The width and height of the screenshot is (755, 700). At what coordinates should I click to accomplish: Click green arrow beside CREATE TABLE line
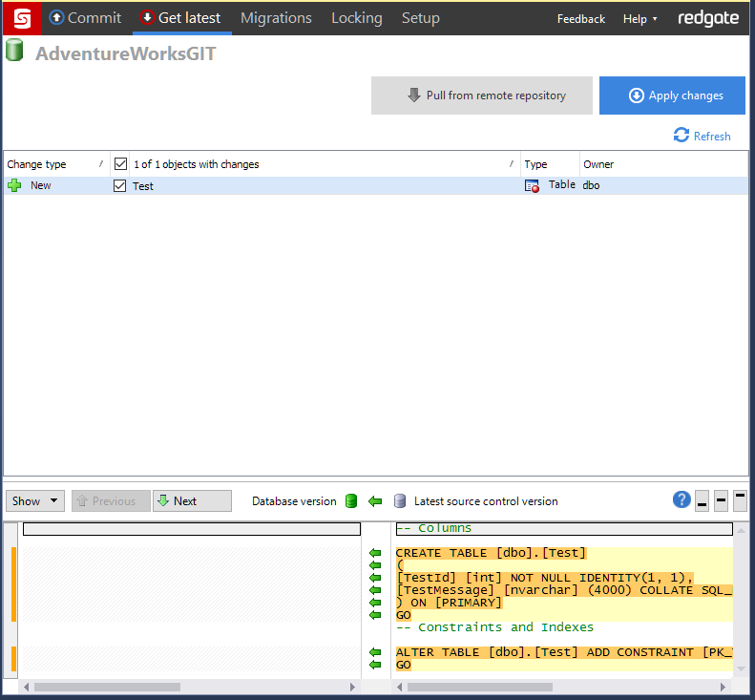click(375, 553)
